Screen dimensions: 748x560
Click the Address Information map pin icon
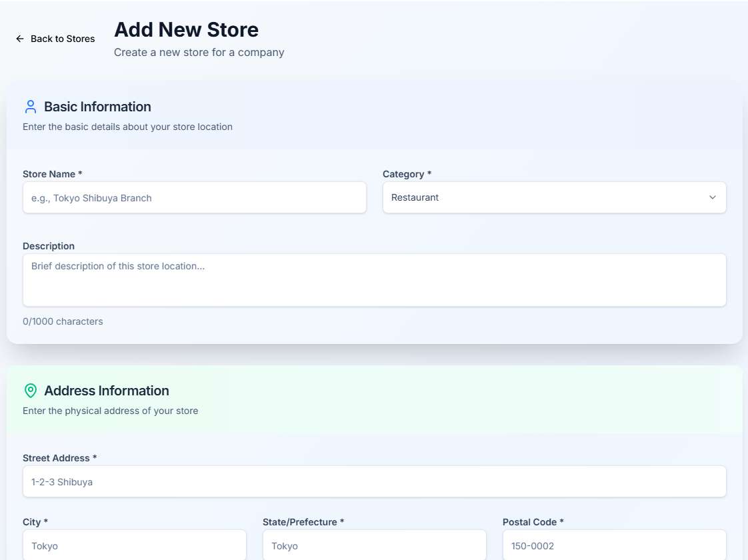coord(31,391)
